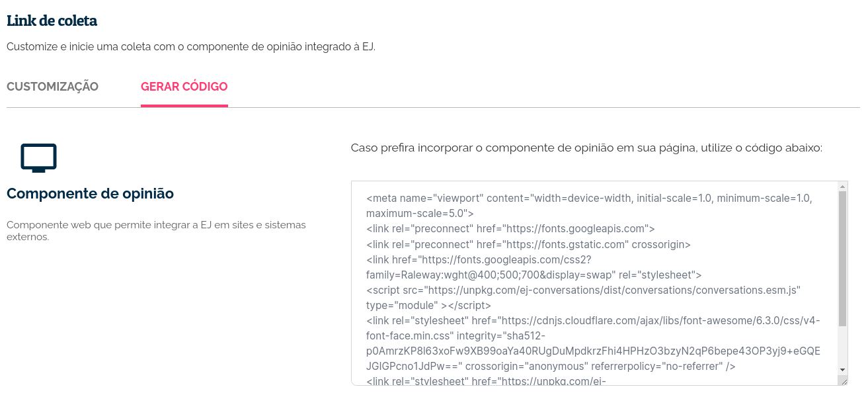Click the 'family=Raleway:wght@400;500;700' code line

coord(534,275)
